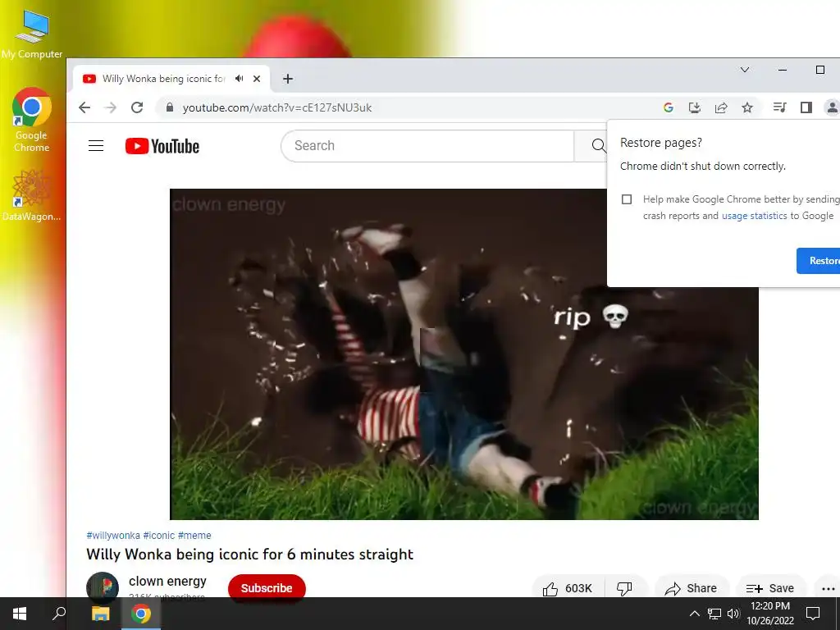Open the taskbar clock and date
The height and width of the screenshot is (630, 840).
(x=769, y=614)
